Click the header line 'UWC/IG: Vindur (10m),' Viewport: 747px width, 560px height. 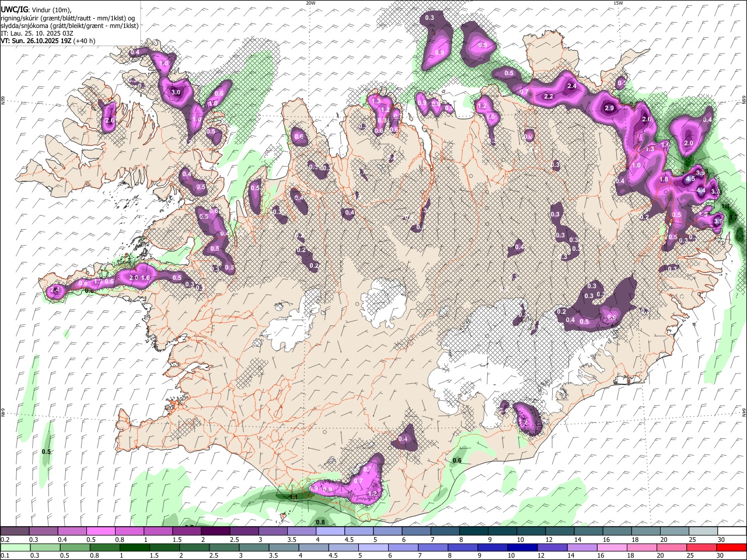[x=36, y=10]
